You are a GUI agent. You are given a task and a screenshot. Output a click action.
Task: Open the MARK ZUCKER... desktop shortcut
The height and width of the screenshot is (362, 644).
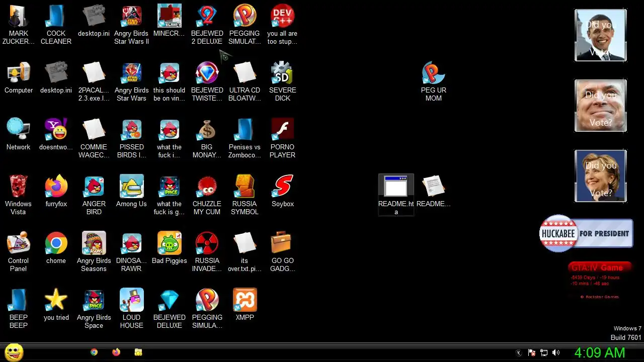(x=19, y=25)
